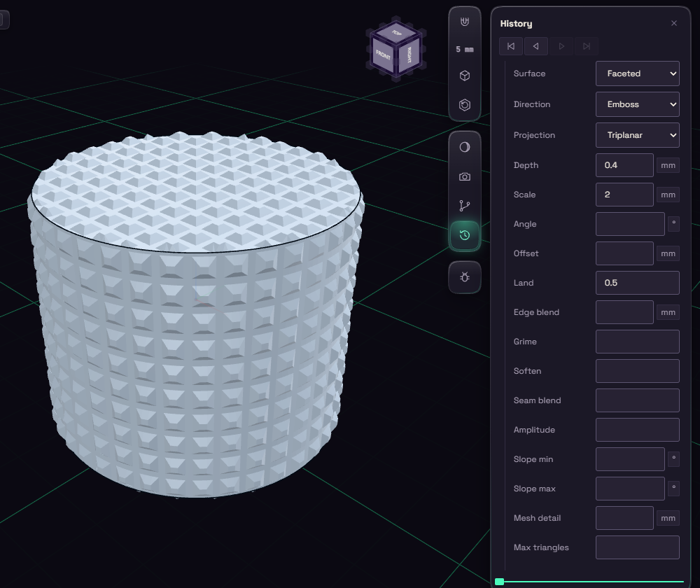The height and width of the screenshot is (588, 700).
Task: Step back one history entry
Action: tap(536, 46)
